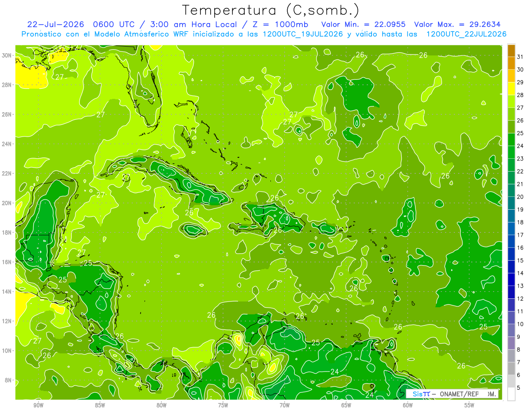
Task: Click the colorbar swatch above label 31
Action: tap(511, 51)
